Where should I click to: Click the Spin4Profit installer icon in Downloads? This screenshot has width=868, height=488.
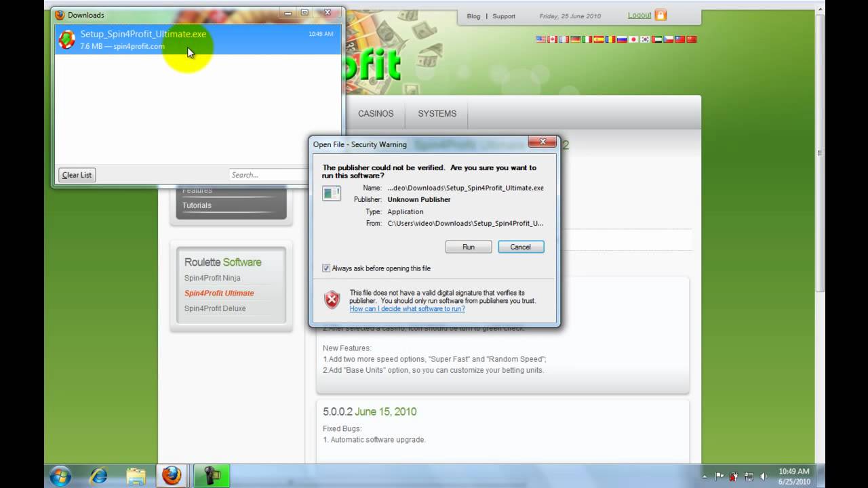pyautogui.click(x=66, y=39)
